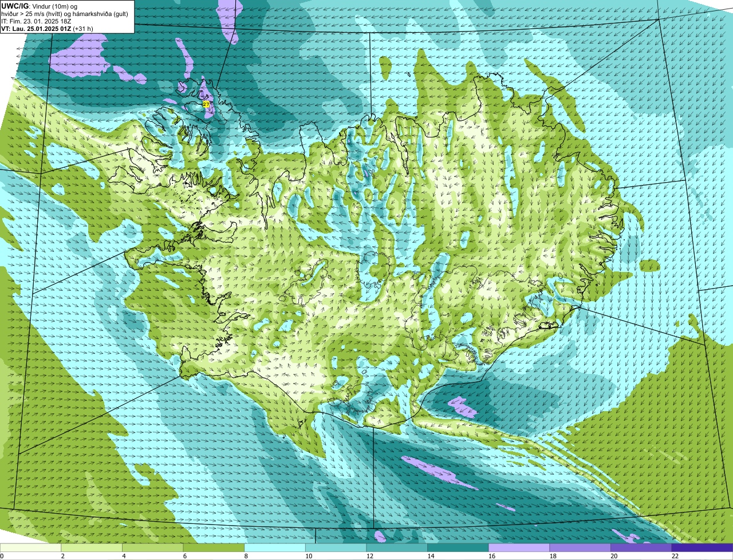Click the scale label "18"

click(x=553, y=556)
